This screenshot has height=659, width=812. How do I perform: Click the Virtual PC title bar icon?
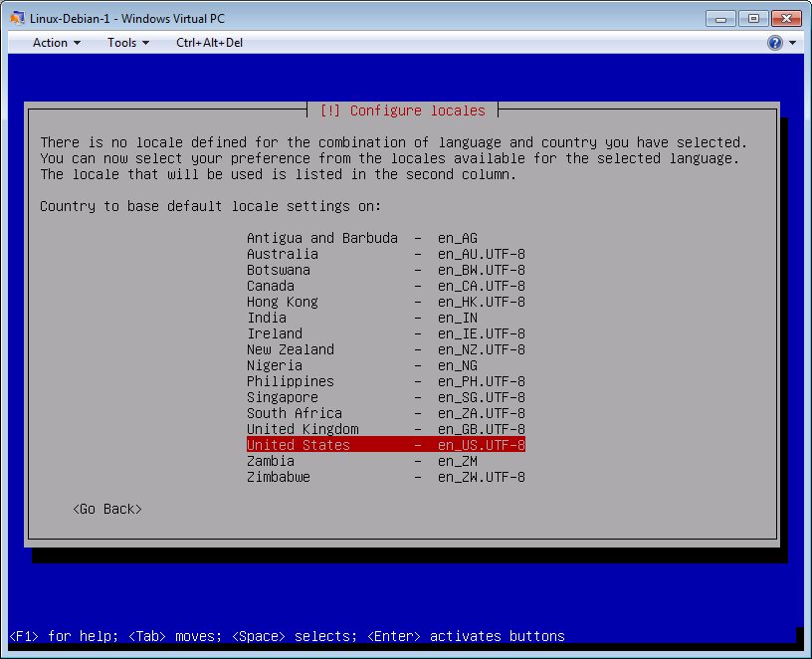click(x=17, y=18)
